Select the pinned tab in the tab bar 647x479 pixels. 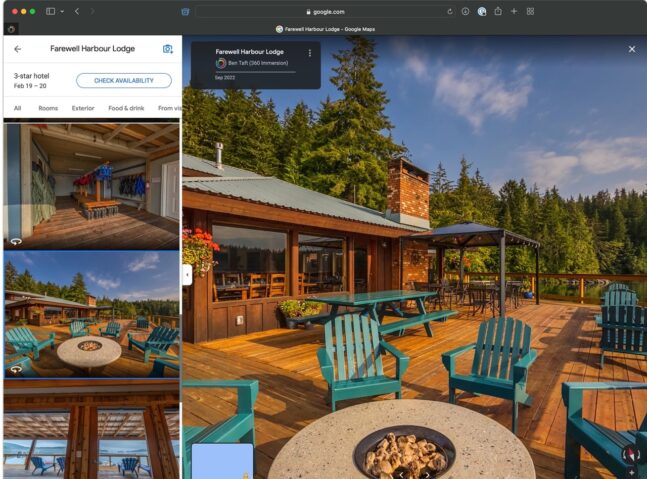(11, 29)
